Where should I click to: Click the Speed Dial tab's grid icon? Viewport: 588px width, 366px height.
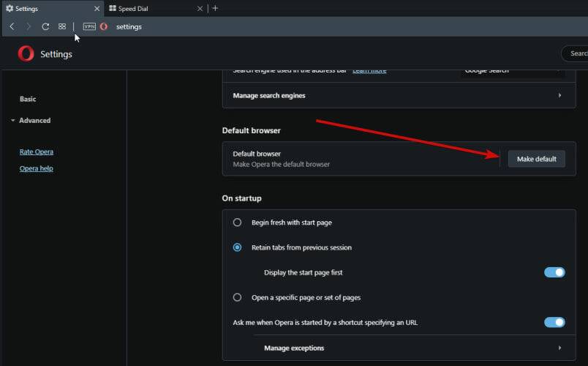tap(113, 8)
